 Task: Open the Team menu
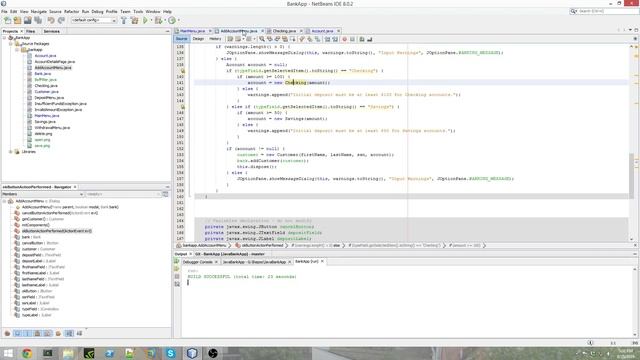(125, 11)
